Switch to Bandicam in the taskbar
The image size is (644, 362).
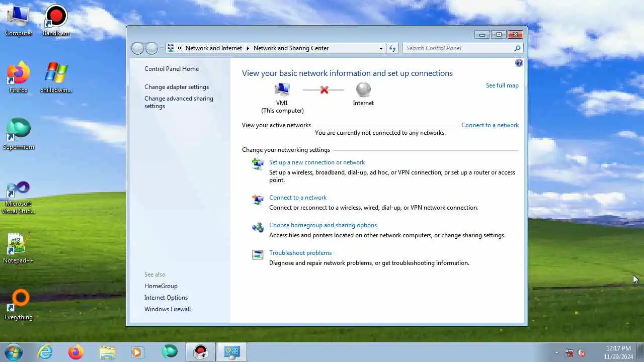tap(201, 352)
